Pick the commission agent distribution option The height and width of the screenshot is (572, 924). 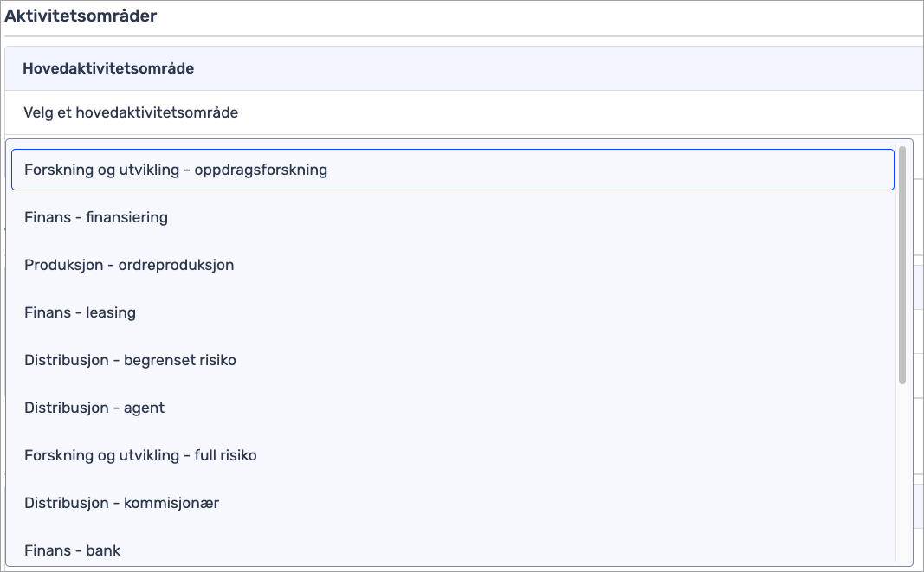pos(121,503)
